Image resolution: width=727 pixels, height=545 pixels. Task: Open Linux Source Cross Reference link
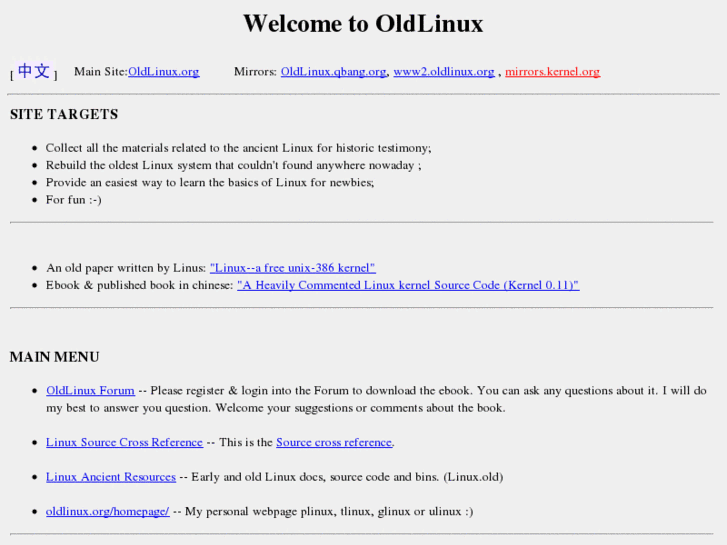[x=124, y=442]
